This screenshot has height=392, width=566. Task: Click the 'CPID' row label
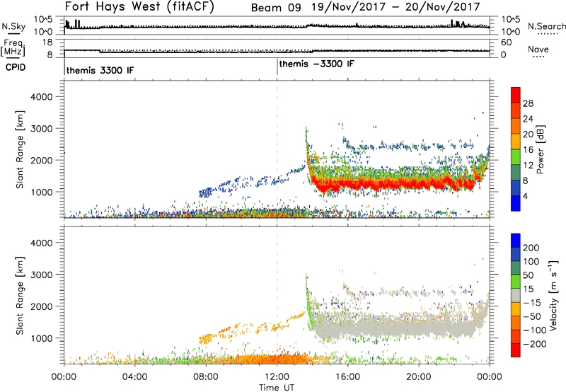click(16, 67)
